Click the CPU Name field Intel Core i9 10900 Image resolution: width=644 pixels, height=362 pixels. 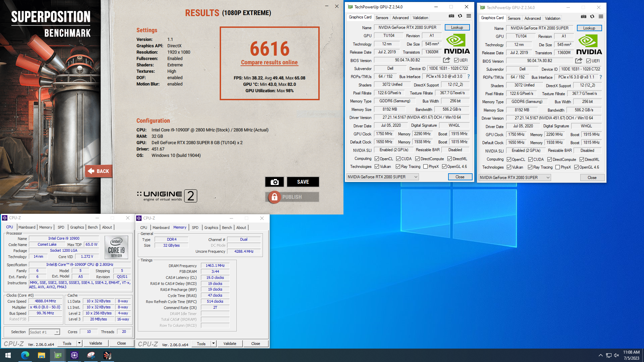click(x=64, y=238)
